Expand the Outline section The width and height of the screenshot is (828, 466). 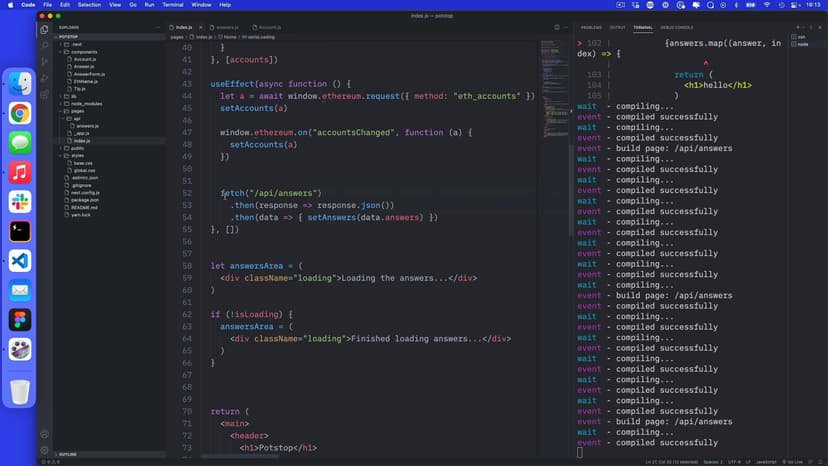pos(70,454)
